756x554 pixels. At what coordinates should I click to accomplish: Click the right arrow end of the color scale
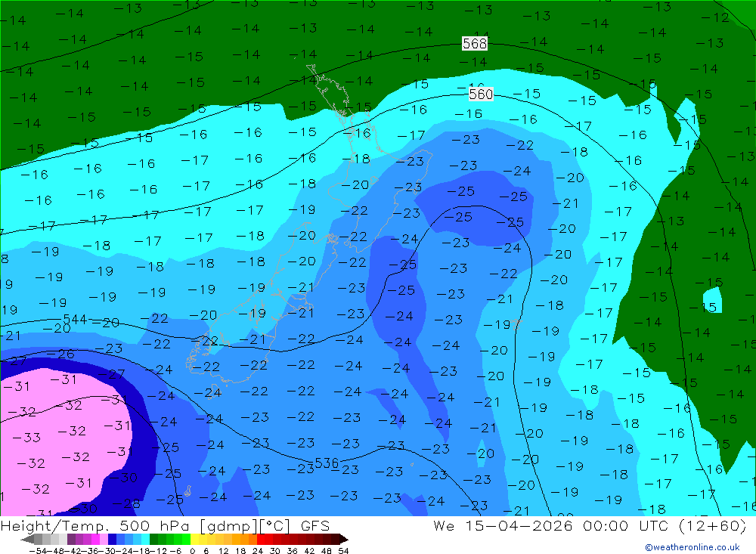(344, 540)
